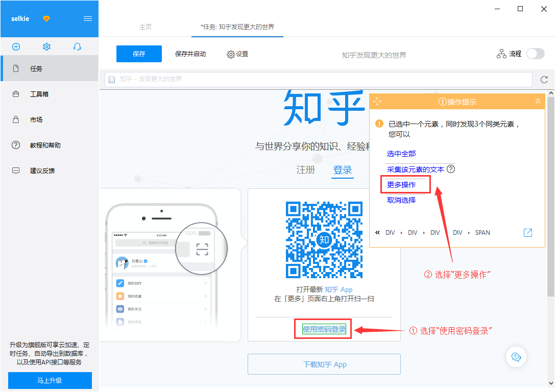
Task: Click 使用密码登录 link
Action: [324, 329]
